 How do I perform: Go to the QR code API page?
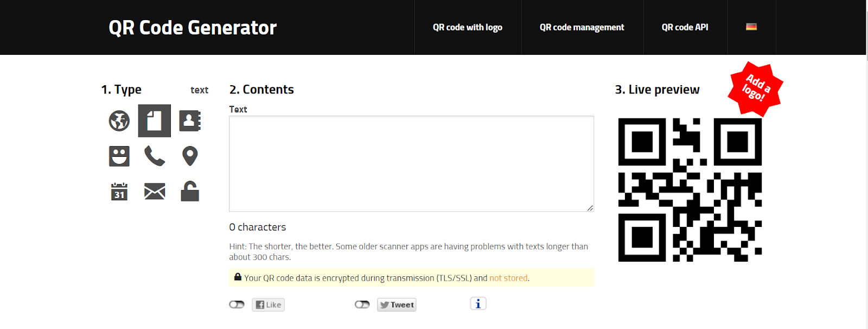[685, 27]
